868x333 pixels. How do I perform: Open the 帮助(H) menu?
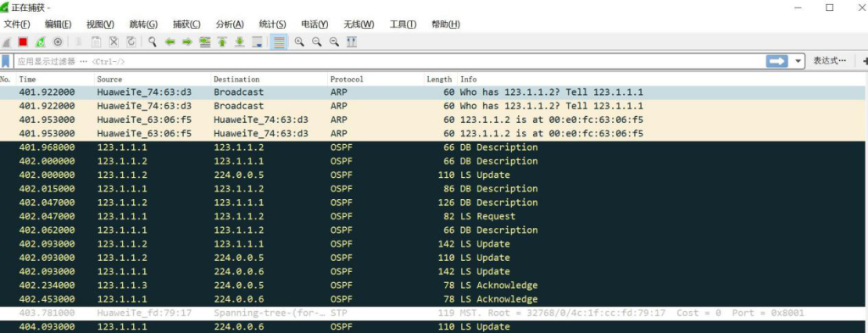(446, 25)
